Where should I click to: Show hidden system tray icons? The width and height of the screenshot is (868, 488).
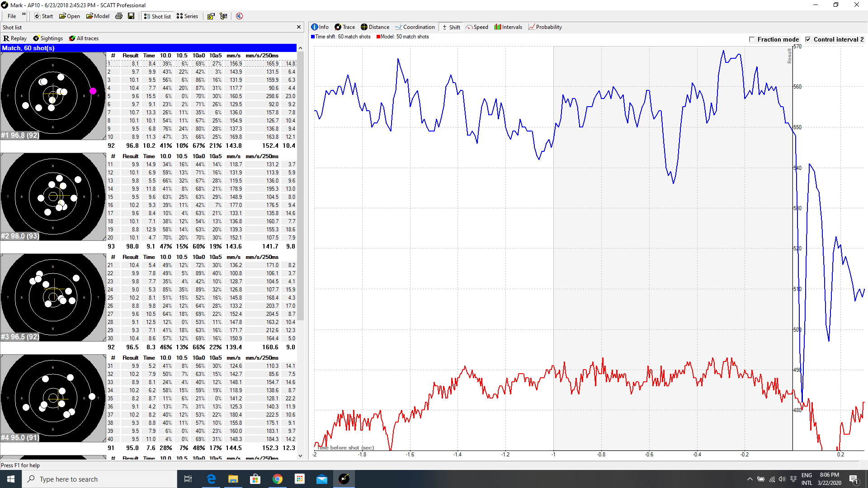pyautogui.click(x=750, y=479)
